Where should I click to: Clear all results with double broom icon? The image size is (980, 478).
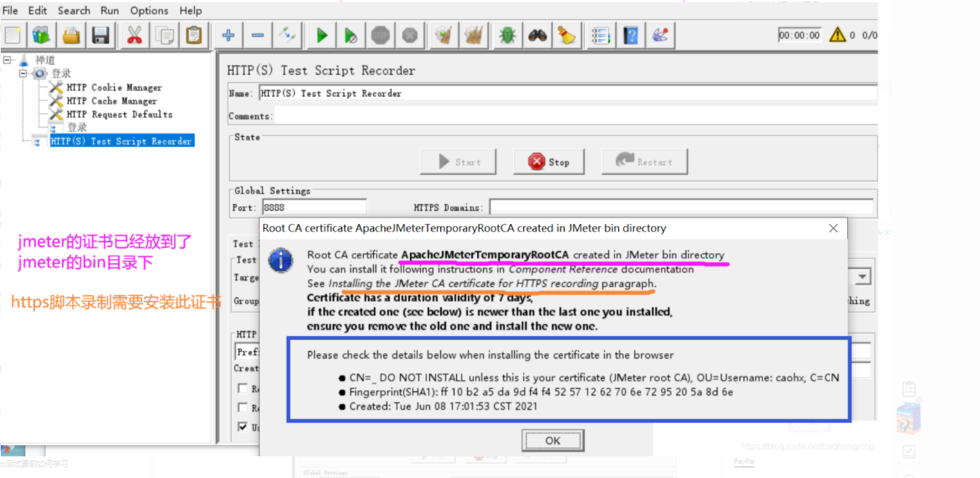pos(473,35)
